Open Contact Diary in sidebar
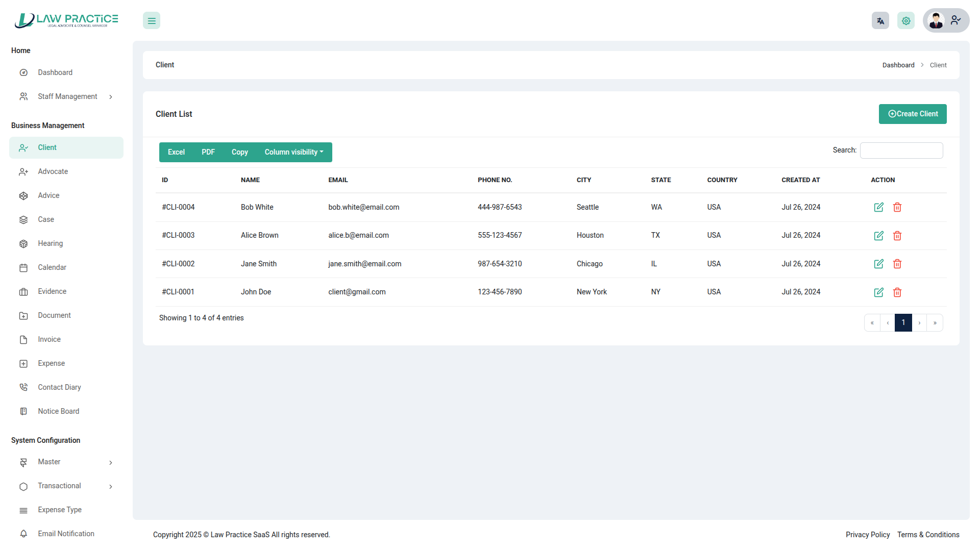Image resolution: width=980 pixels, height=551 pixels. point(59,387)
